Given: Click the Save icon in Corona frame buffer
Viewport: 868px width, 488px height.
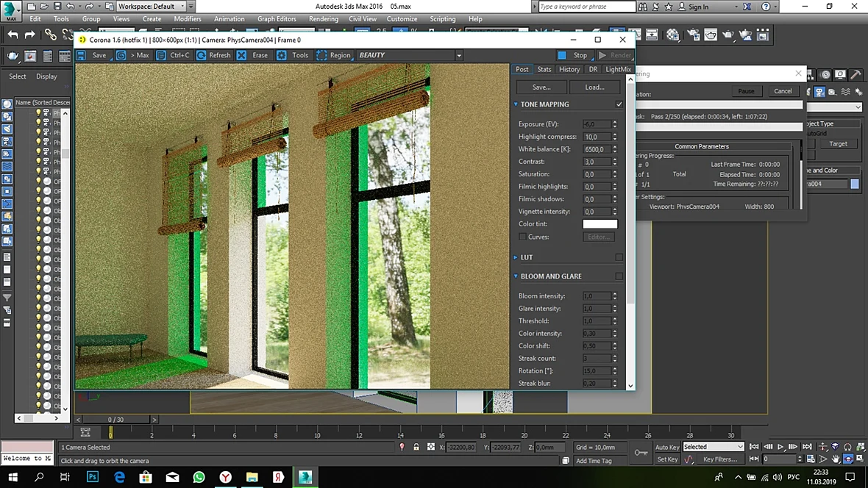Looking at the screenshot, I should [82, 55].
